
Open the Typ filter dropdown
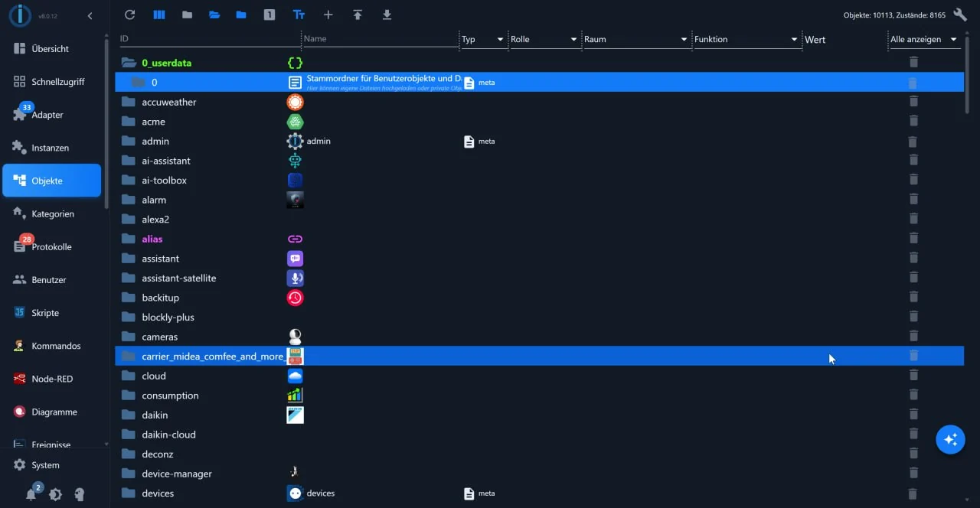point(482,39)
